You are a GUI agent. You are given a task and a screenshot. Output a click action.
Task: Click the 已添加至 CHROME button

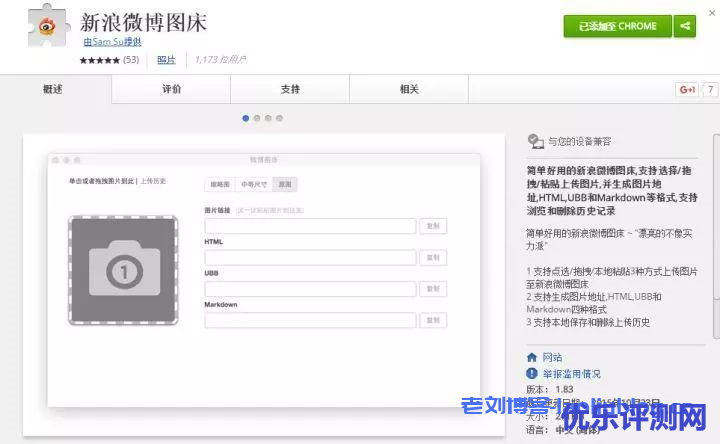(x=617, y=27)
